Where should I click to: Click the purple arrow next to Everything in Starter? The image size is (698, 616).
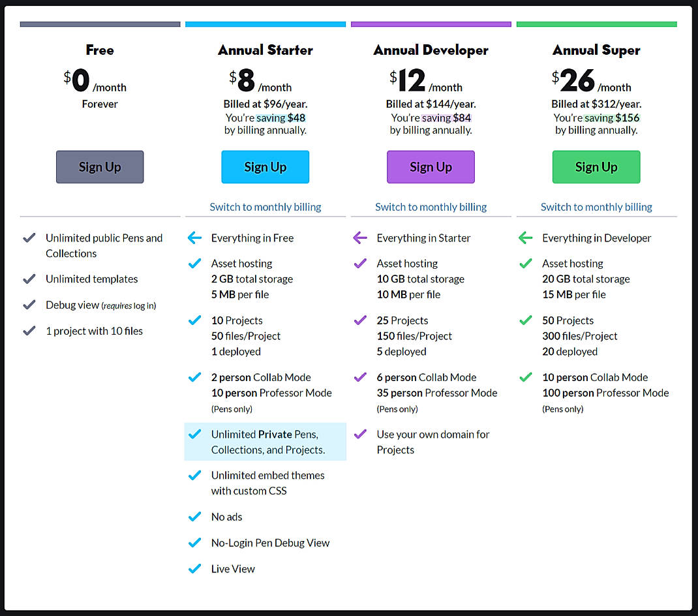coord(360,238)
